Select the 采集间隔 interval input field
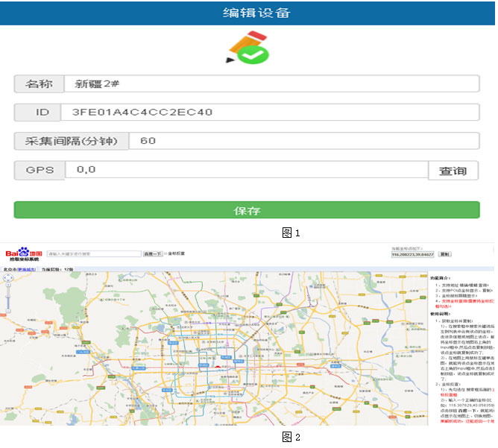This screenshot has width=498, height=448. click(303, 141)
